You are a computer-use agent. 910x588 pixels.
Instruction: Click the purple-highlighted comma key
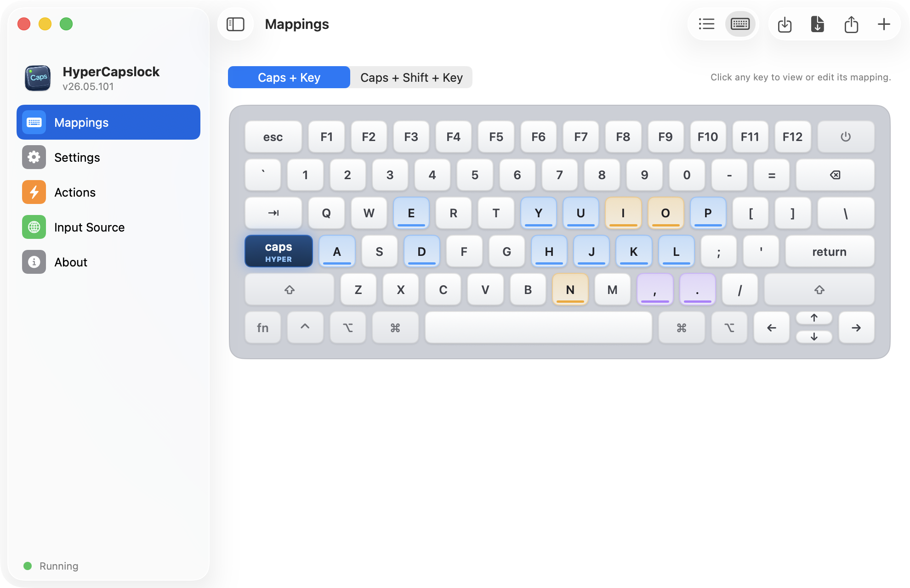point(655,289)
